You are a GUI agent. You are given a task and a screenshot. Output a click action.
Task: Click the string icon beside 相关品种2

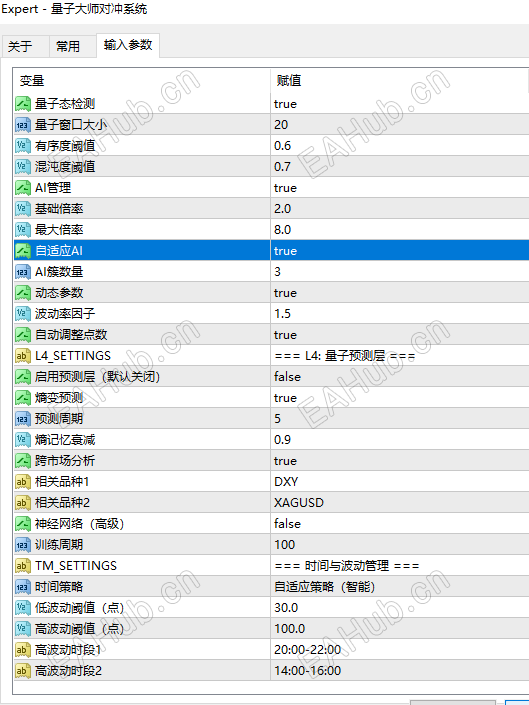pos(22,503)
